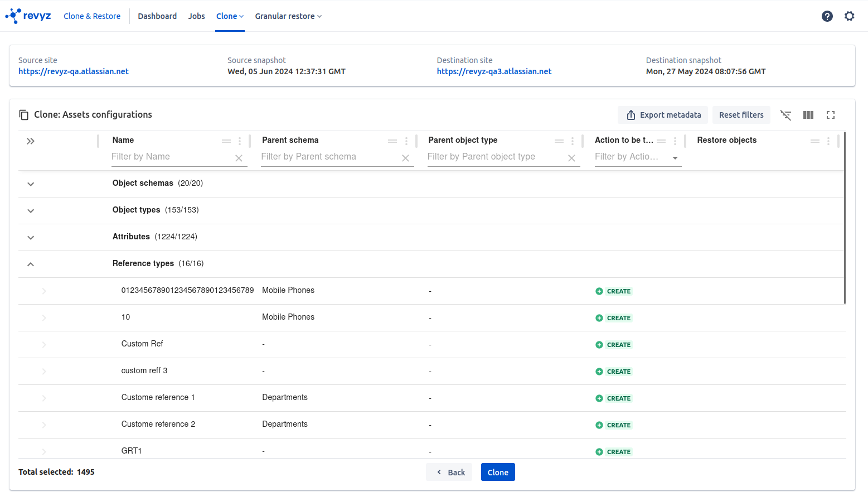Expand the custom reff 3 row
The width and height of the screenshot is (868, 501).
point(44,372)
